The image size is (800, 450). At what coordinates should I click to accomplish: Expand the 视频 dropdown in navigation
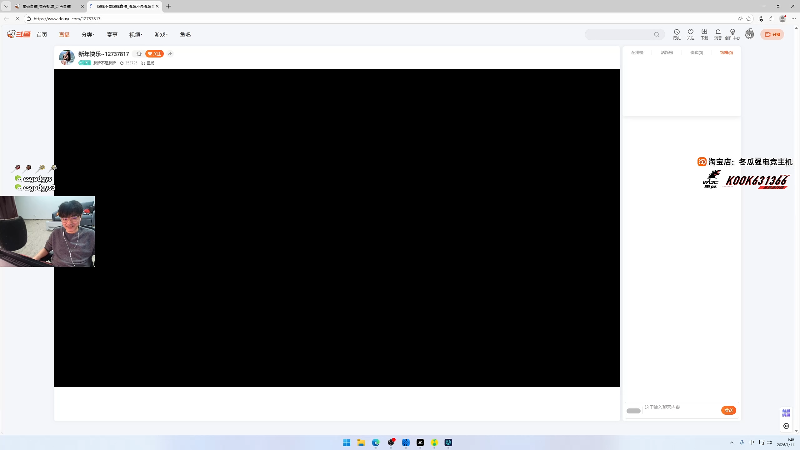tap(135, 35)
